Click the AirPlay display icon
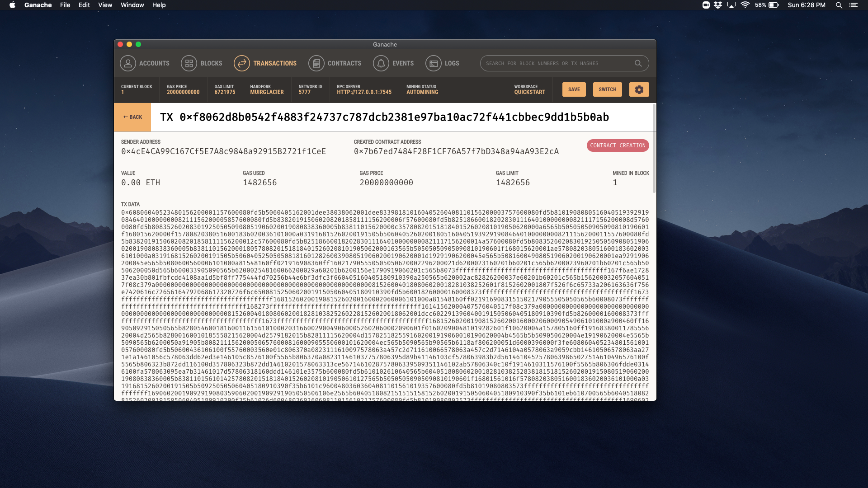 pyautogui.click(x=731, y=5)
